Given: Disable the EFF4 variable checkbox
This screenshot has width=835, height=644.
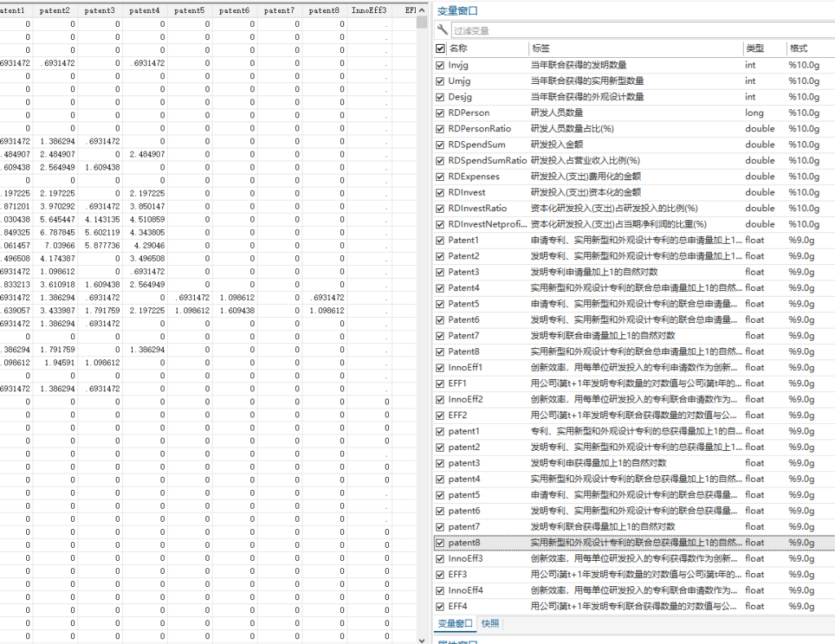Looking at the screenshot, I should (x=440, y=607).
